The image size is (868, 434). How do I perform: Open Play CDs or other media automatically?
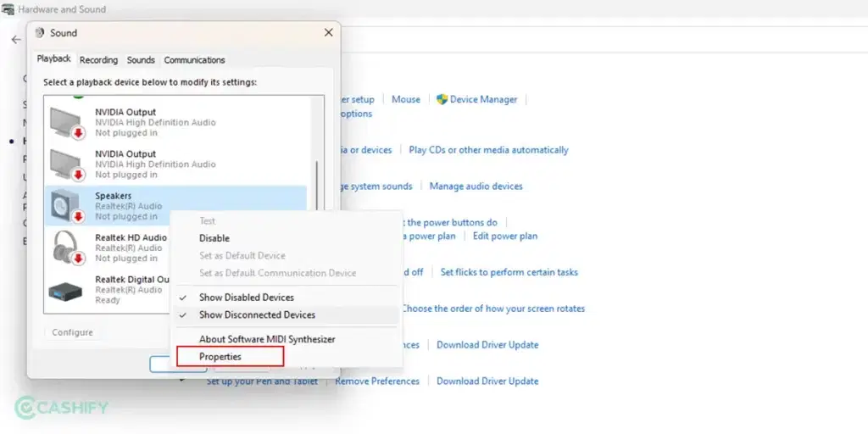pos(488,150)
